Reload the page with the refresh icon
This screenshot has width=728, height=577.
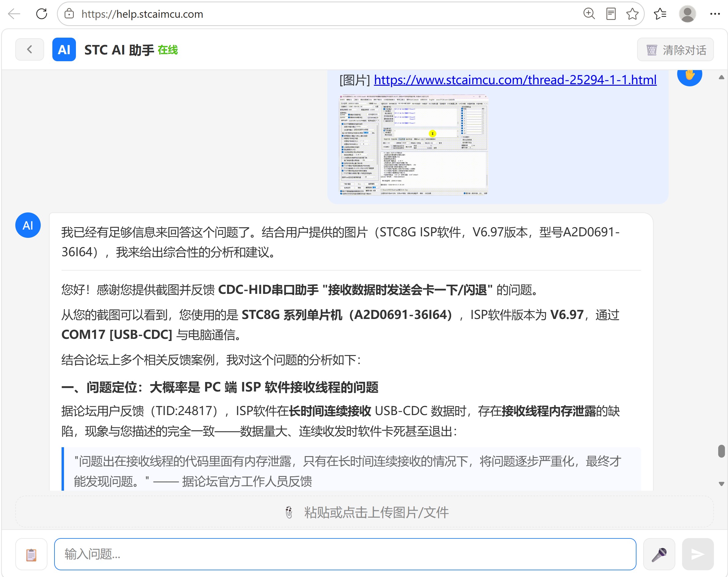click(42, 14)
